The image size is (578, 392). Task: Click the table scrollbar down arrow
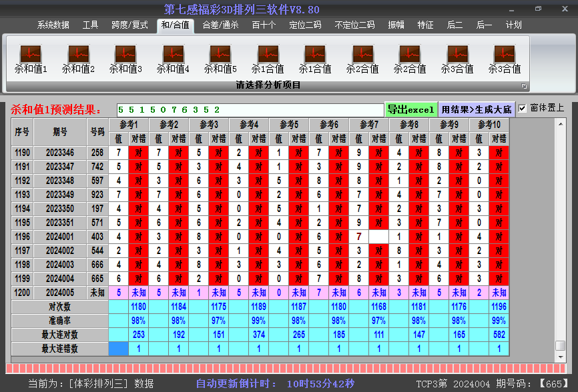(x=560, y=355)
